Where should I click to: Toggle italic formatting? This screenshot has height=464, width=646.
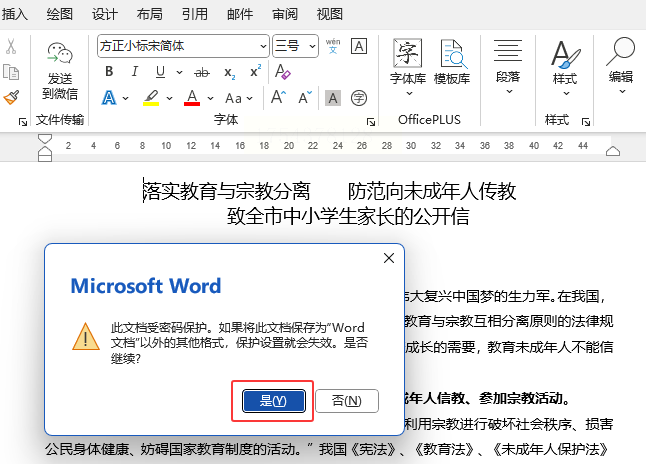[134, 72]
